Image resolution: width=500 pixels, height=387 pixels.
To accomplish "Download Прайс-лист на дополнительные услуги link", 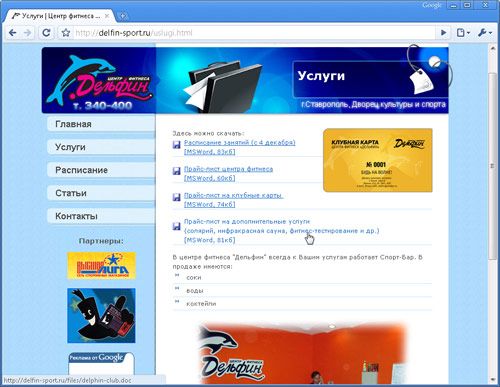I will point(247,222).
